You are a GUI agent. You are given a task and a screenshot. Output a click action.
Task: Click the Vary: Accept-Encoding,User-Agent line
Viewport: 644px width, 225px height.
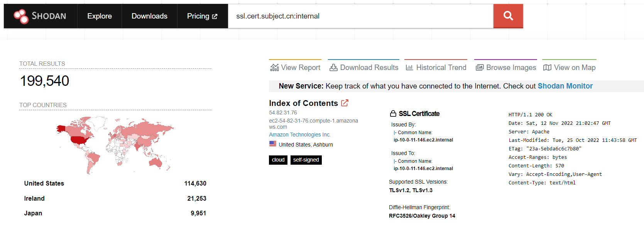tap(555, 174)
